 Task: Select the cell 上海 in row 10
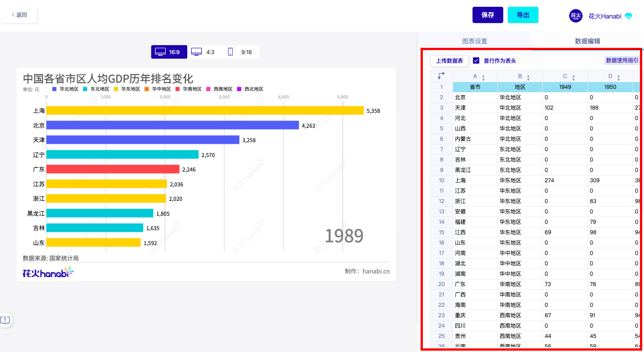(475, 181)
